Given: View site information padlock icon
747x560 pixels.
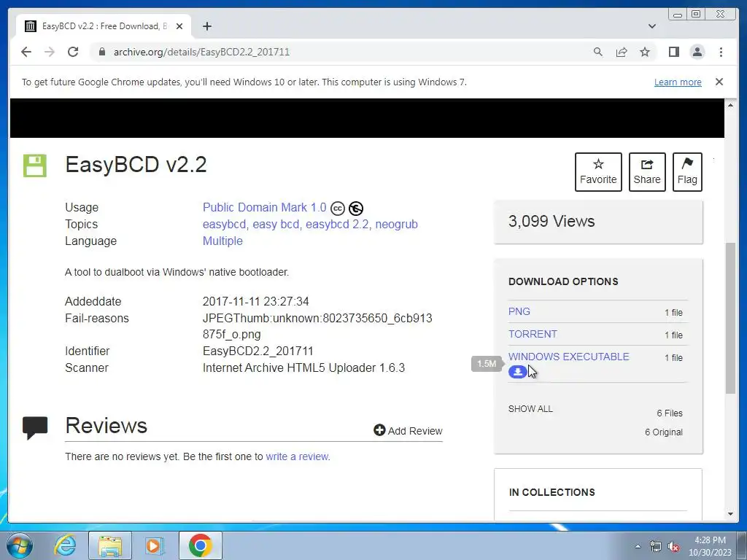Looking at the screenshot, I should pos(101,52).
